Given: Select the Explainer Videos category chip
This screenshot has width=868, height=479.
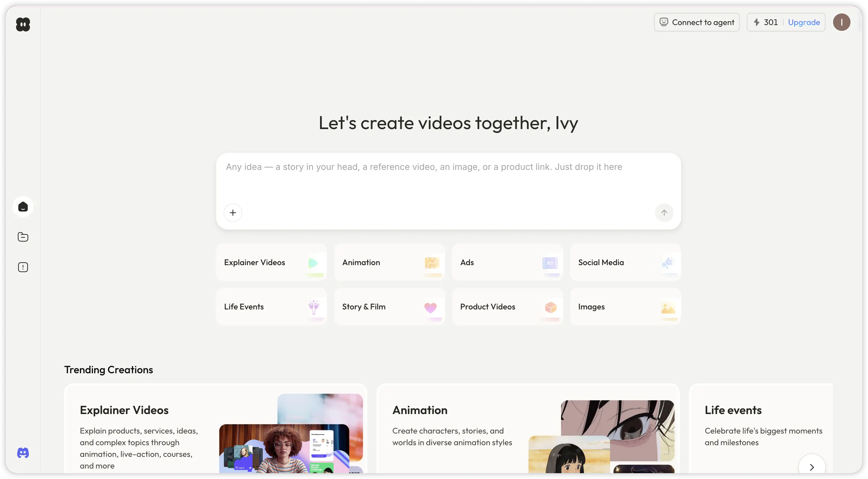Looking at the screenshot, I should tap(271, 263).
